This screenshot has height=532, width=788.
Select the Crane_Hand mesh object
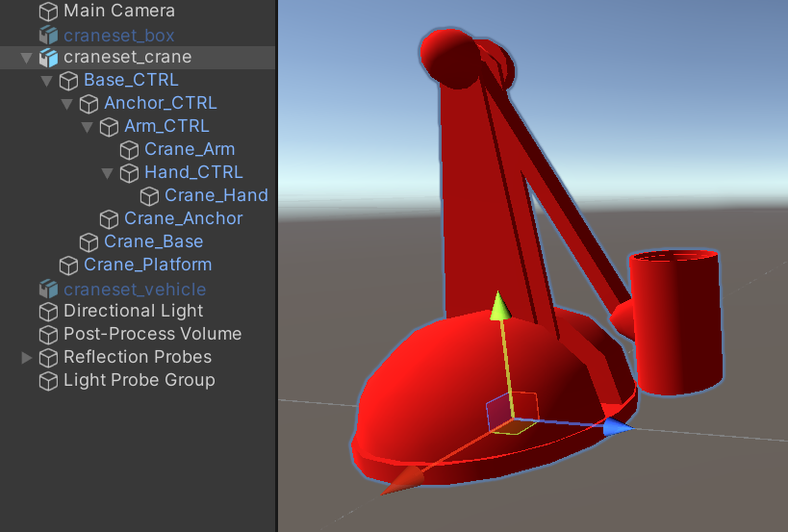[216, 195]
